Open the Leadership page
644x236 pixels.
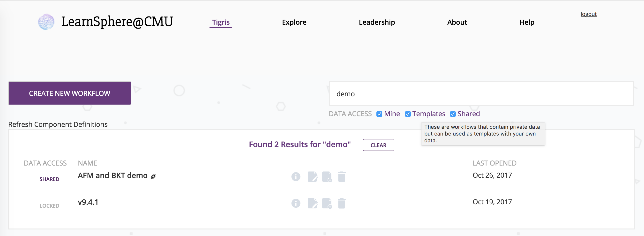(x=377, y=22)
